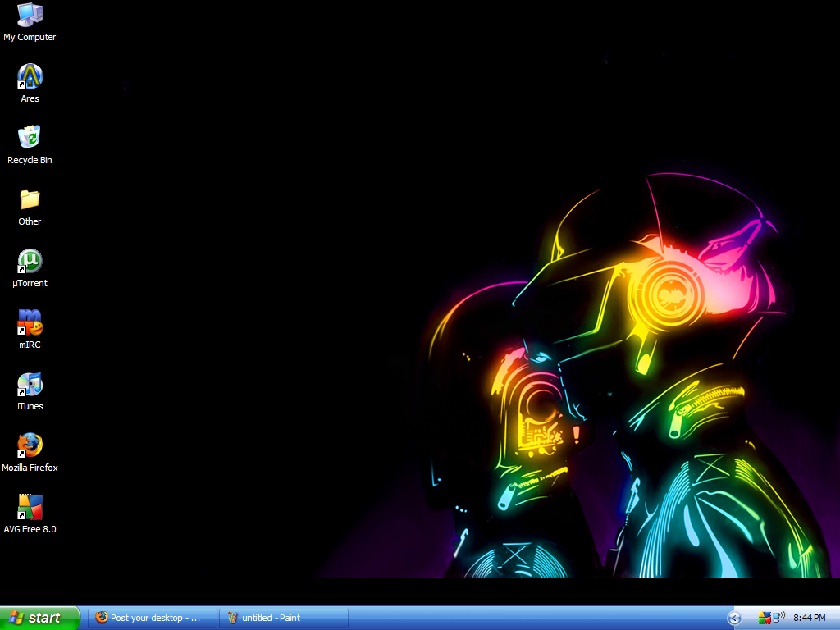The height and width of the screenshot is (630, 840).
Task: Expand hidden system tray icons
Action: [734, 619]
